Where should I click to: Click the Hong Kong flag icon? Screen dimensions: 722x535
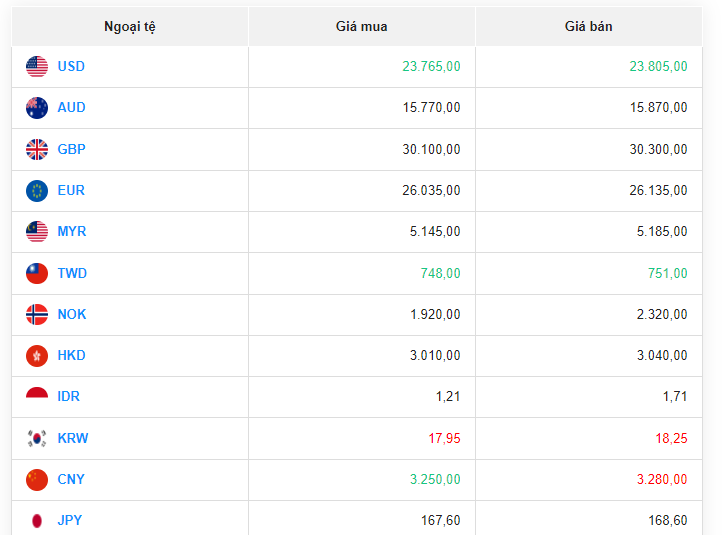pyautogui.click(x=37, y=356)
